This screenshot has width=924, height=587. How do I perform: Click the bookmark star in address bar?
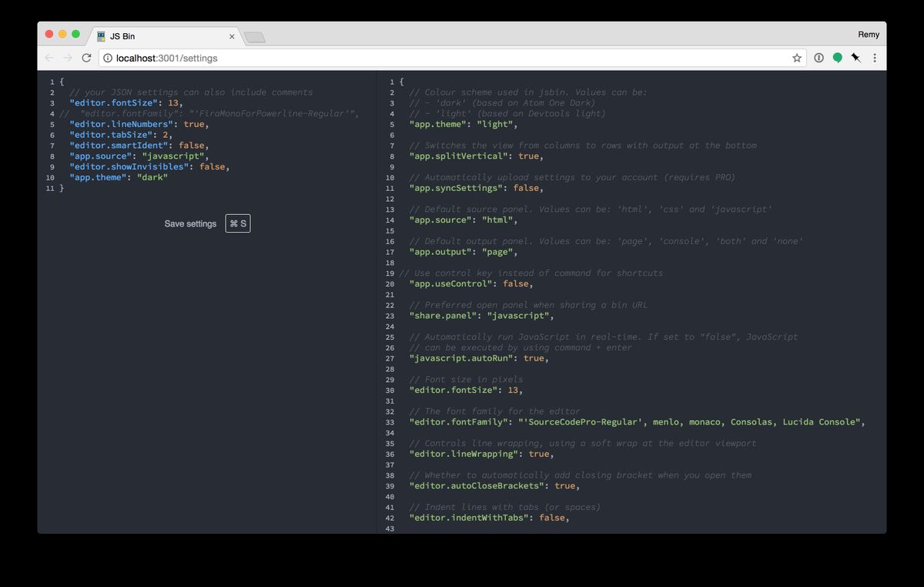point(797,58)
